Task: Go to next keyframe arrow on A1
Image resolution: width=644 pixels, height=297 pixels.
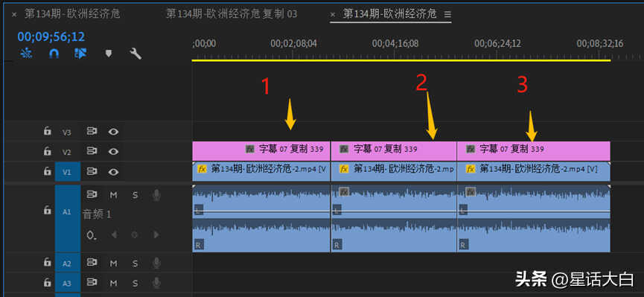Action: (x=156, y=235)
